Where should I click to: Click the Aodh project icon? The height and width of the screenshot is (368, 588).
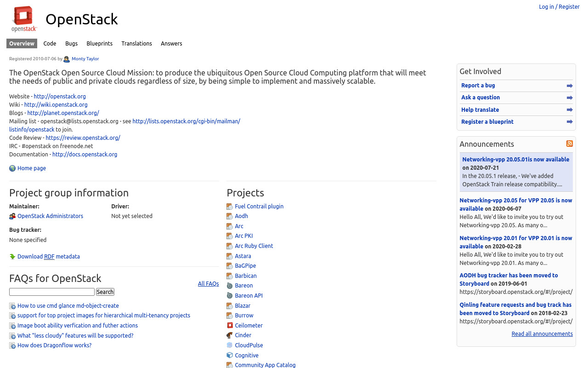pyautogui.click(x=230, y=216)
